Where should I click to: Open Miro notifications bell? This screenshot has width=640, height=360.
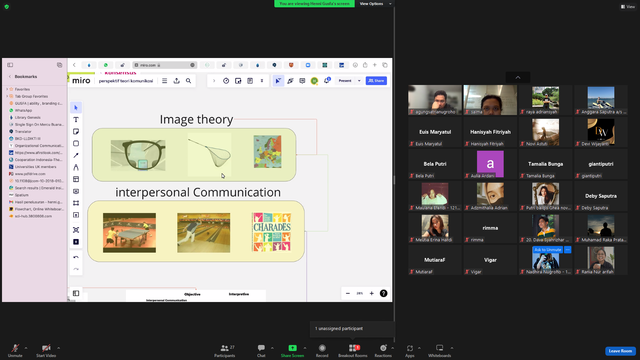coord(327,81)
